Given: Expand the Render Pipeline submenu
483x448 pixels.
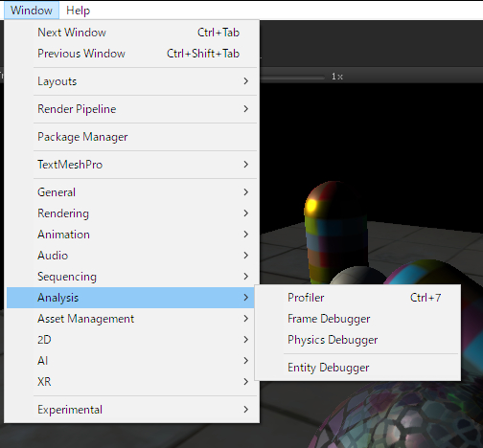Looking at the screenshot, I should (131, 109).
